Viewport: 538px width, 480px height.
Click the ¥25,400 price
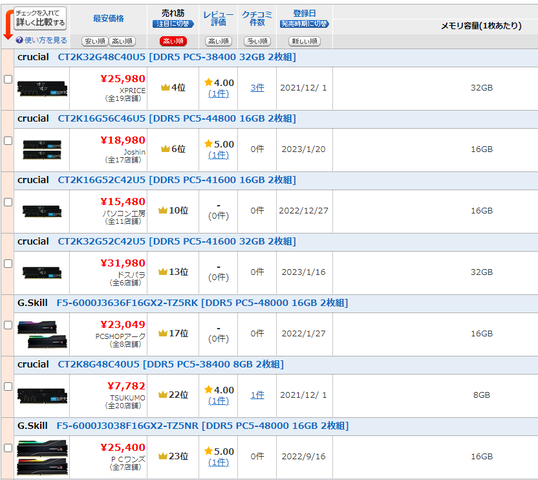pyautogui.click(x=122, y=447)
